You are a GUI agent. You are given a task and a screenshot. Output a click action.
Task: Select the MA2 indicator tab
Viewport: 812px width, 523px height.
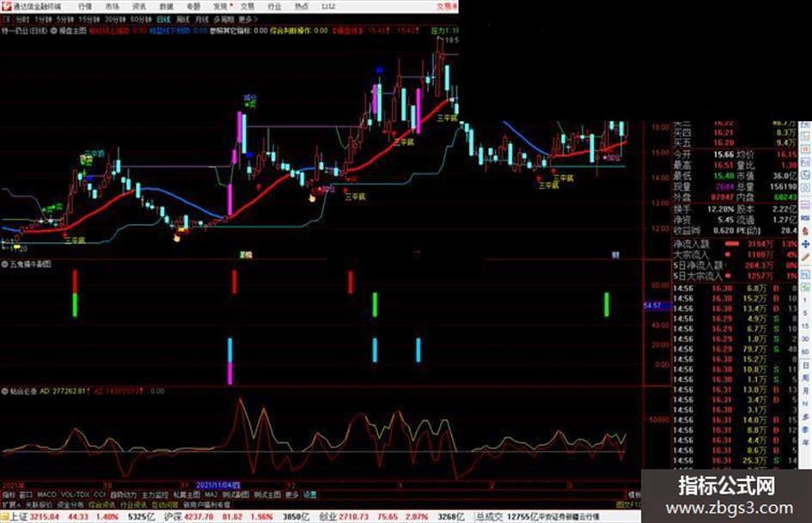(x=211, y=495)
